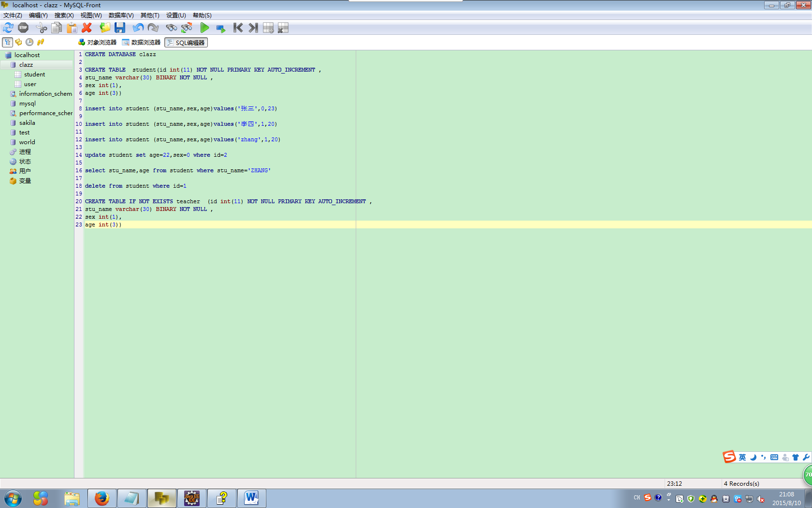The height and width of the screenshot is (508, 812).
Task: Open the 编辑(Y) menu
Action: 38,15
